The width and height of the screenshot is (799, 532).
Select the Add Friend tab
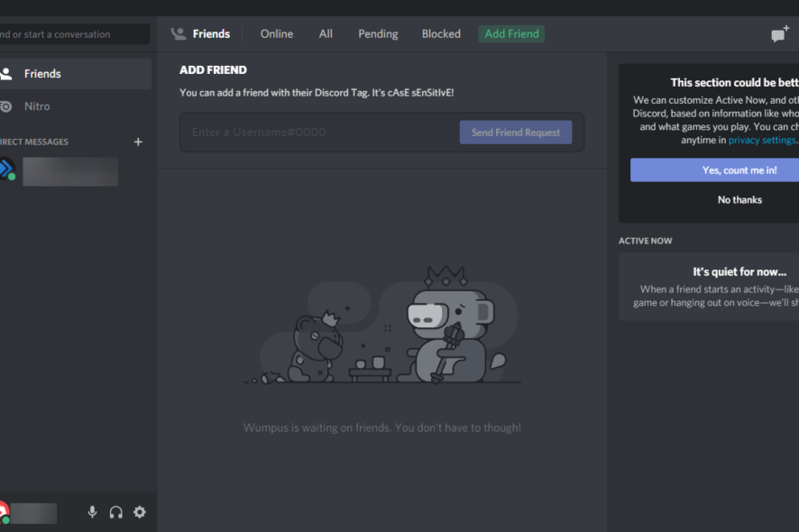point(511,34)
